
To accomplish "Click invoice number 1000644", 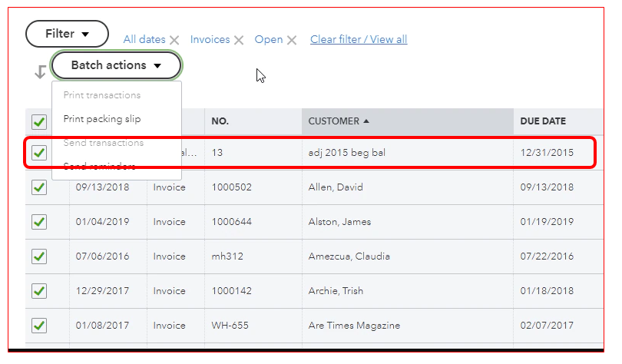I will pos(232,222).
